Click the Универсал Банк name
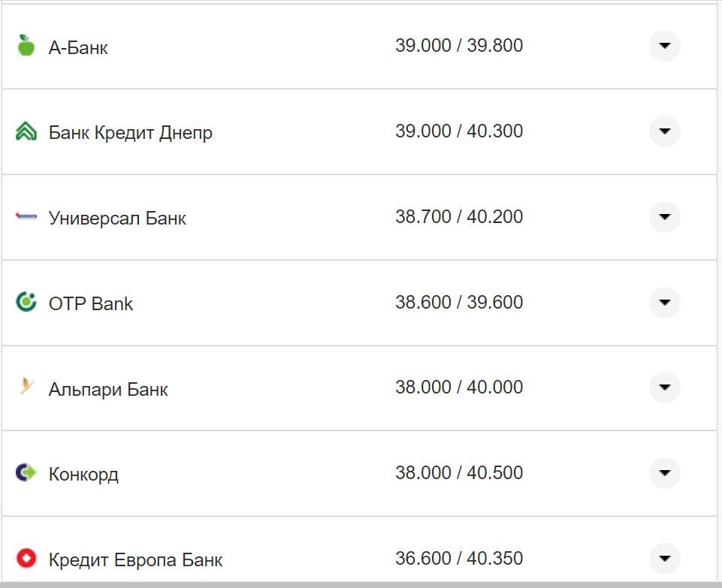The width and height of the screenshot is (722, 588). (117, 219)
